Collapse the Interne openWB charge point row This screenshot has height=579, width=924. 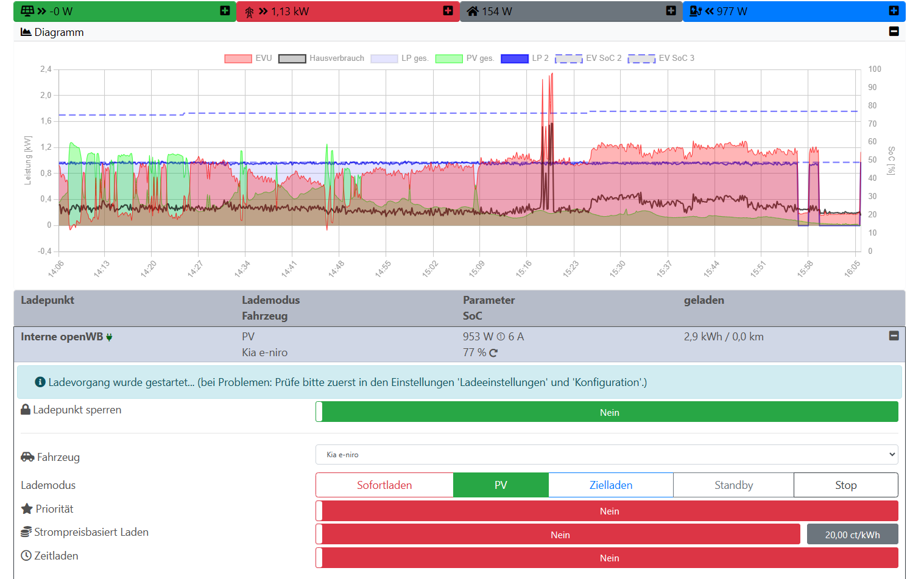[x=894, y=336]
